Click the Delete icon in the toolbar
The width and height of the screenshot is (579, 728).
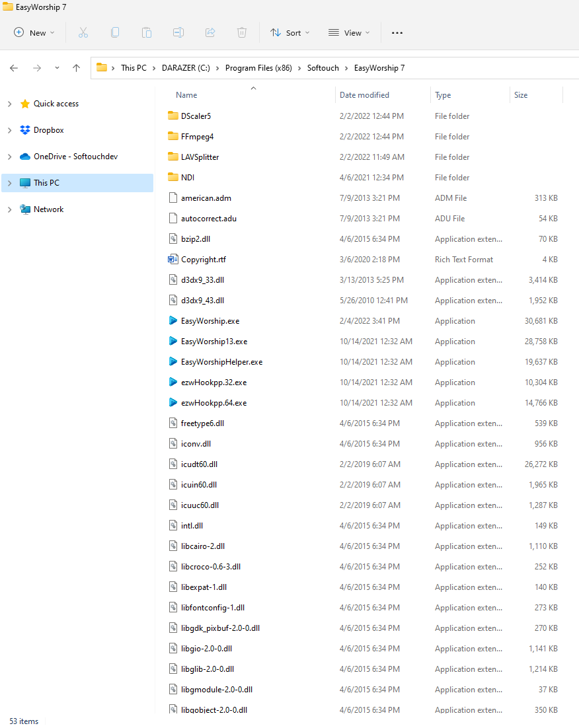pyautogui.click(x=241, y=32)
